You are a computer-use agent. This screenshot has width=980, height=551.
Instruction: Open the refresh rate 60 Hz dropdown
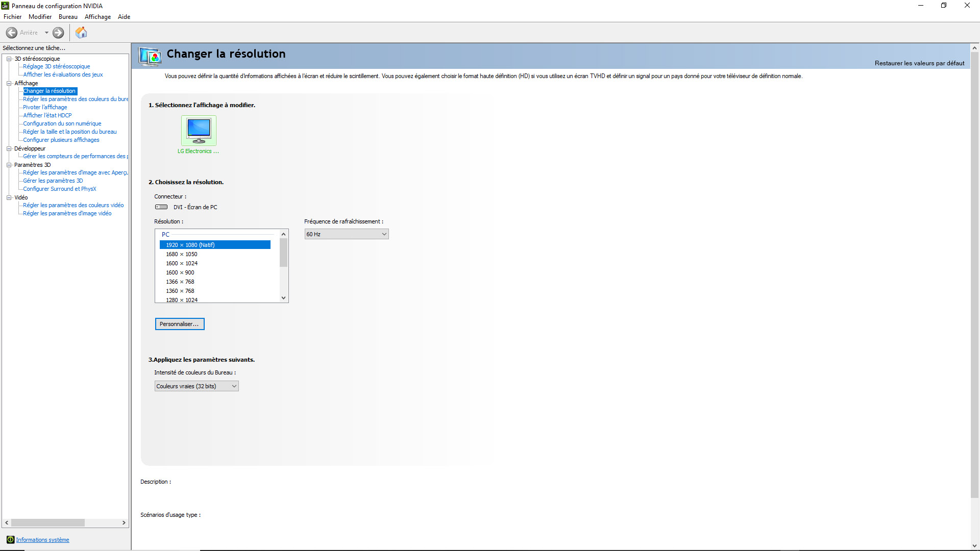(x=347, y=234)
